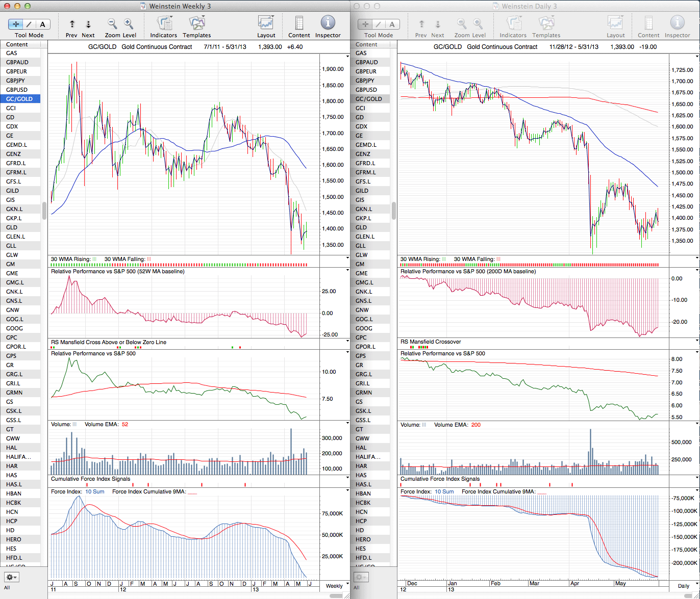Enable text annotation tool in Weekly window

42,24
